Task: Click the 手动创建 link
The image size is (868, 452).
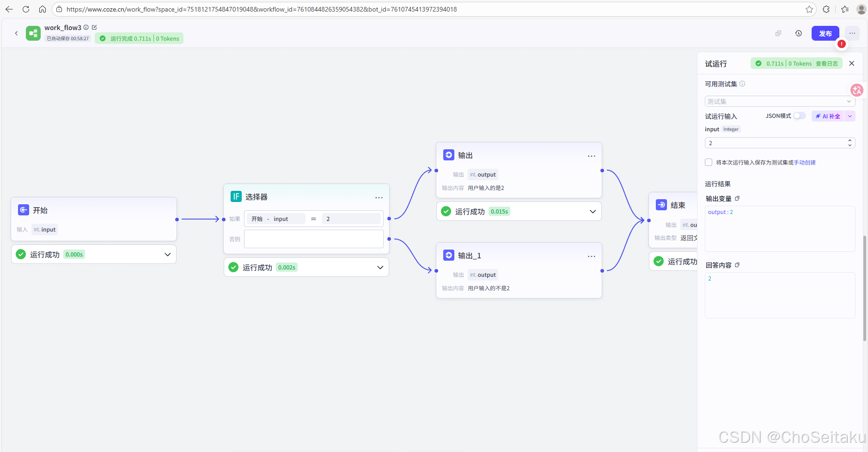Action: click(x=805, y=162)
